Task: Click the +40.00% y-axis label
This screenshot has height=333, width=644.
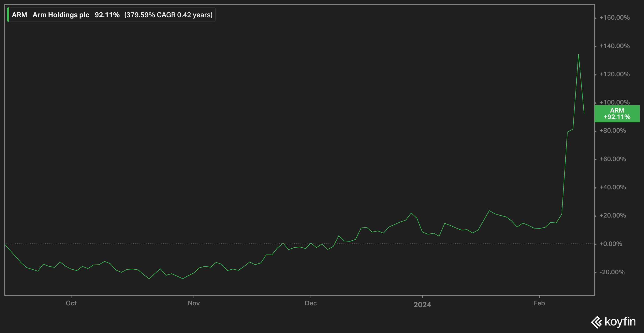Action: pos(613,187)
